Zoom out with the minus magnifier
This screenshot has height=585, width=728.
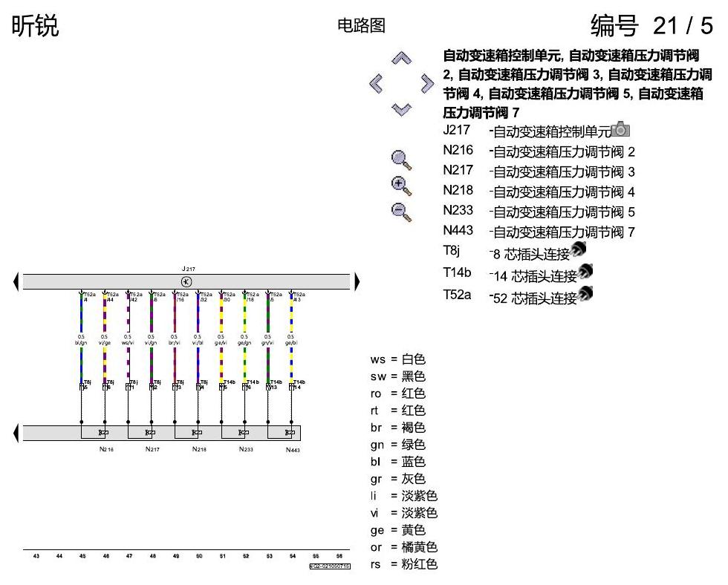402,212
